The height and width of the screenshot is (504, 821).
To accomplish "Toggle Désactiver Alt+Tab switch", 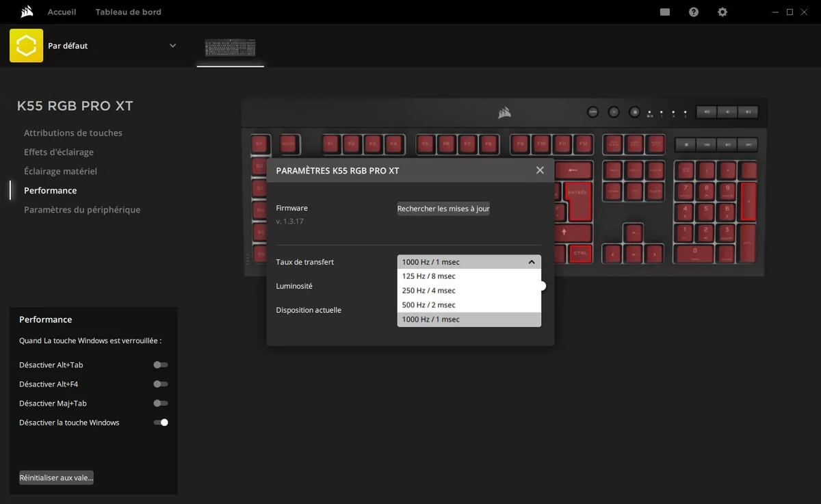I will coord(161,365).
